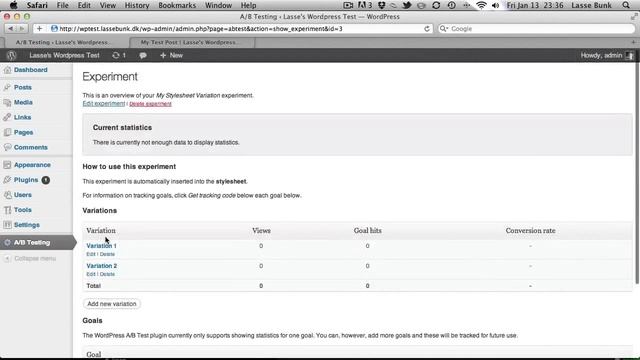Viewport: 640px width, 360px height.
Task: Open the Variation 2 link
Action: click(x=102, y=266)
